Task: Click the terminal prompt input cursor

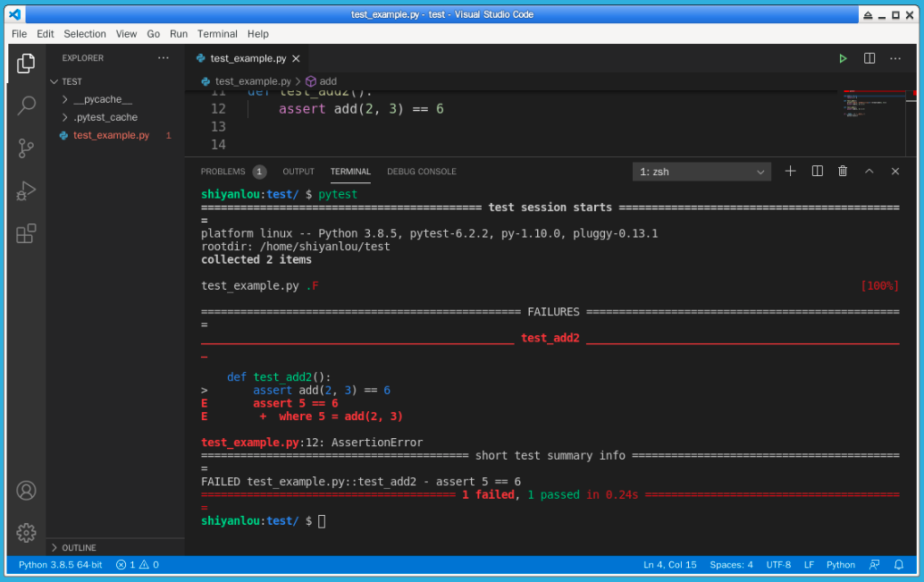Action: [x=322, y=521]
